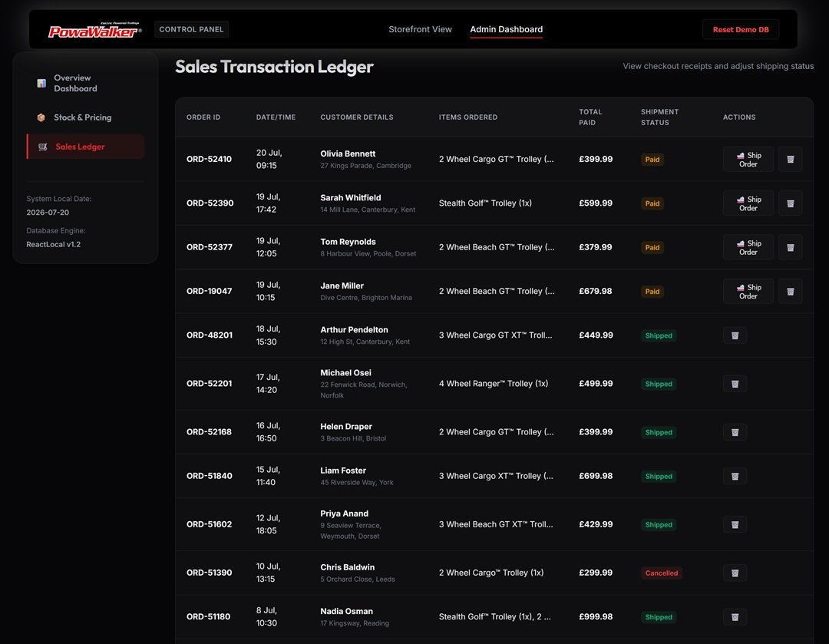Click Paid badge for ORD-52410
This screenshot has height=644, width=829.
coord(652,159)
